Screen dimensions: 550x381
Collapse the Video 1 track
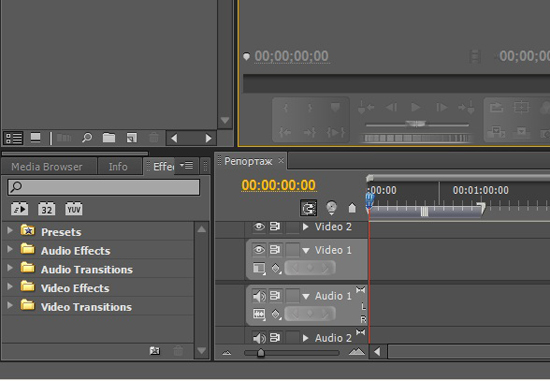click(x=306, y=250)
